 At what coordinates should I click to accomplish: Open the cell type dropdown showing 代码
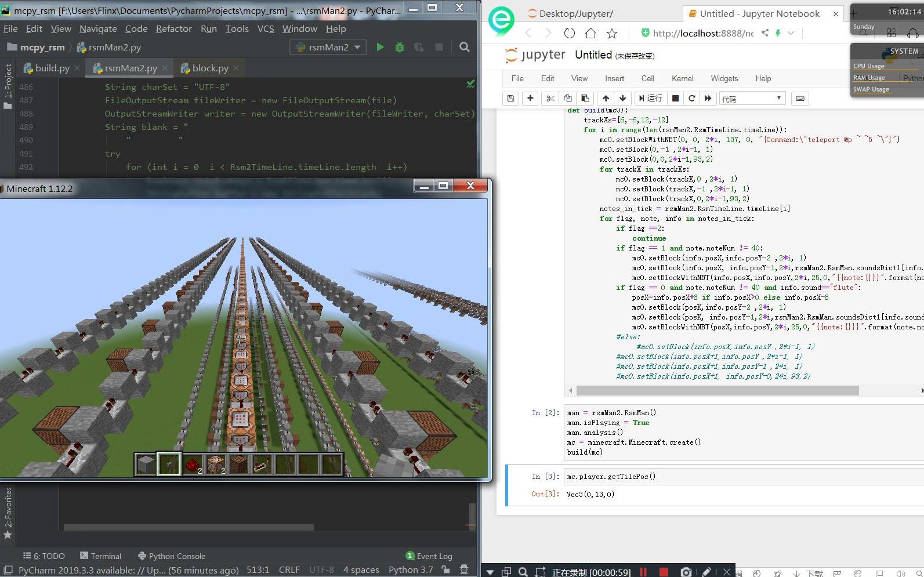coord(752,99)
